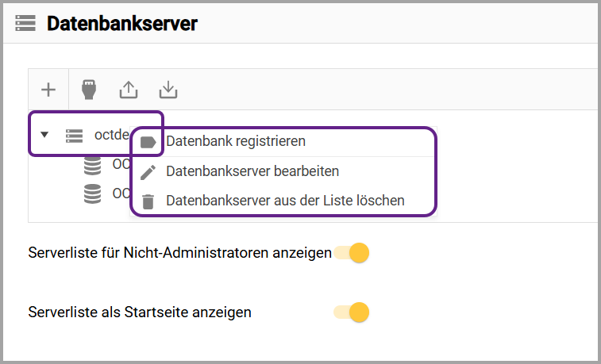Click the second database cylinder icon

pyautogui.click(x=93, y=194)
